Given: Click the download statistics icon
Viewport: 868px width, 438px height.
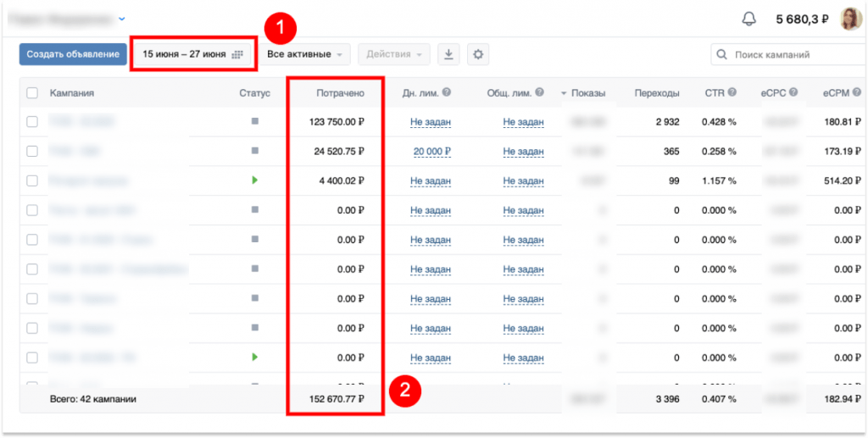Looking at the screenshot, I should click(448, 54).
